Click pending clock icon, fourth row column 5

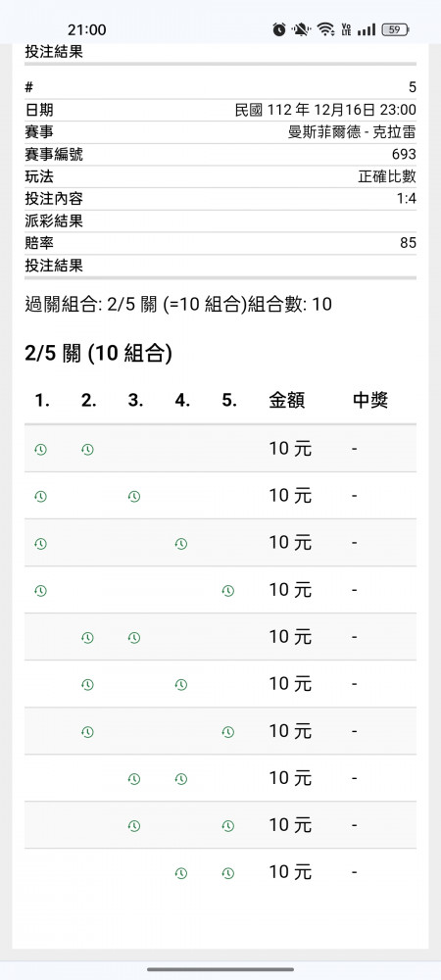[x=228, y=591]
